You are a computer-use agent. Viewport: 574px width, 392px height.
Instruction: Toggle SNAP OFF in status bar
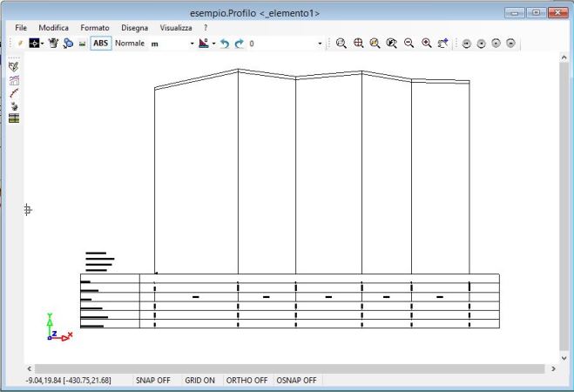click(152, 381)
